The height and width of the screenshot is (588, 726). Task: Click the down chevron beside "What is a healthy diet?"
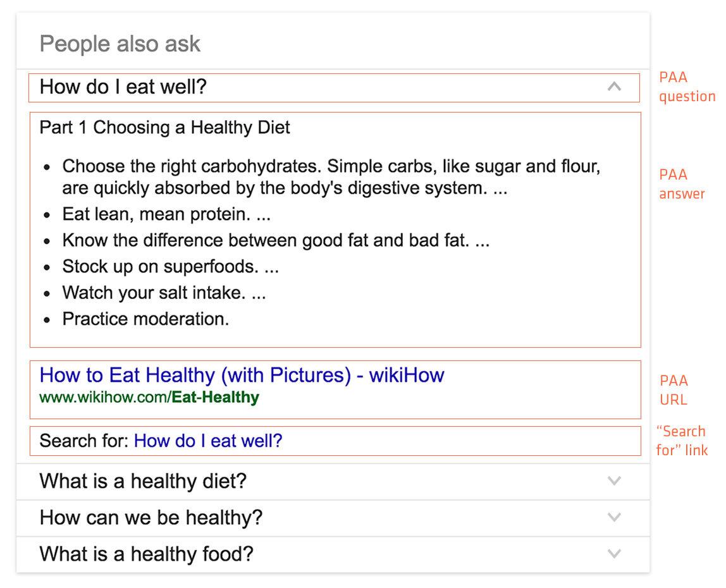tap(613, 481)
